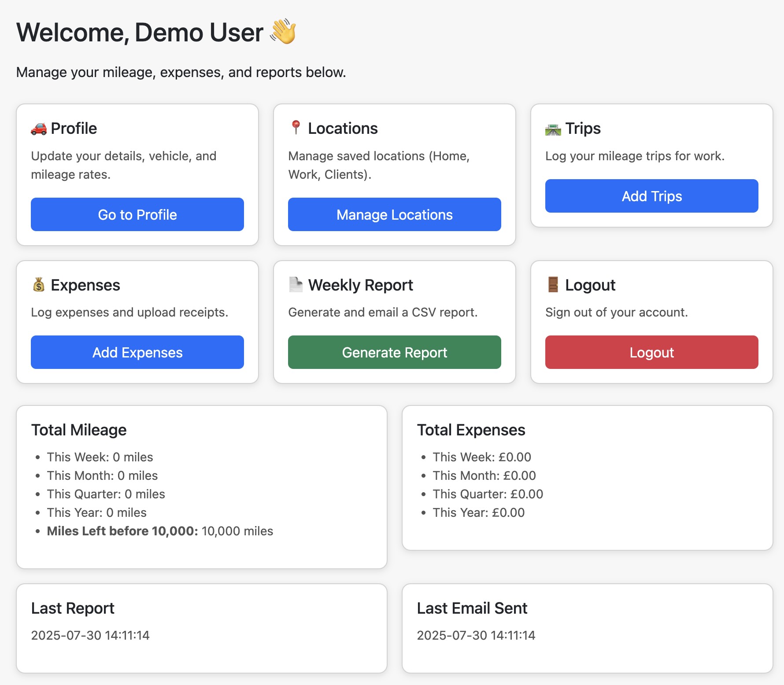The image size is (784, 685).
Task: Click the document icon beside Weekly Report
Action: 296,284
